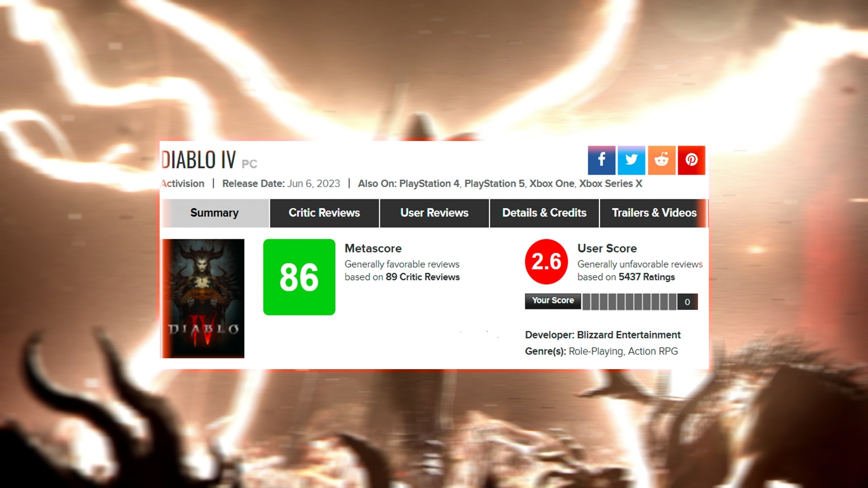The image size is (868, 488).
Task: Click the Pinterest share icon
Action: 692,160
